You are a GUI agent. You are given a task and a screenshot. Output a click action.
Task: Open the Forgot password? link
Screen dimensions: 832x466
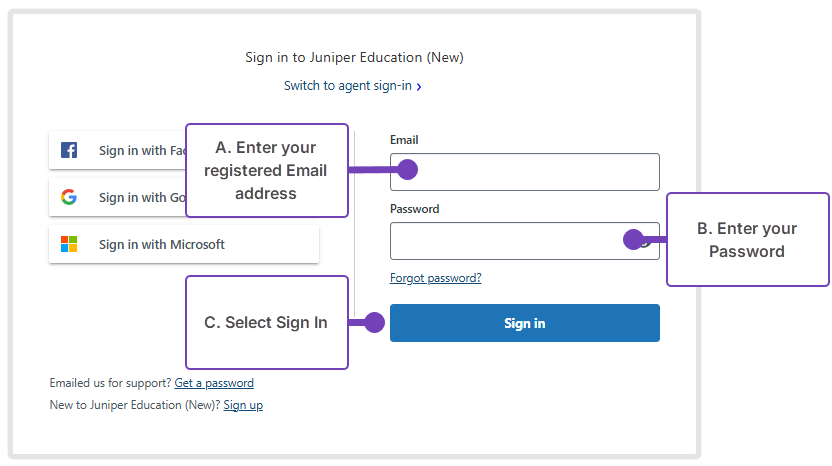click(436, 278)
